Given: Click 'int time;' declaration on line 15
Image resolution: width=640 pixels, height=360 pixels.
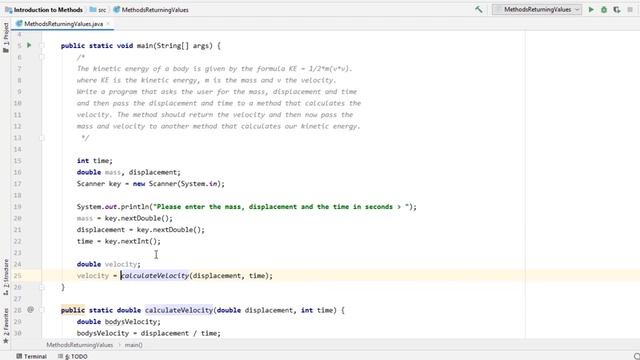Looking at the screenshot, I should [x=95, y=161].
